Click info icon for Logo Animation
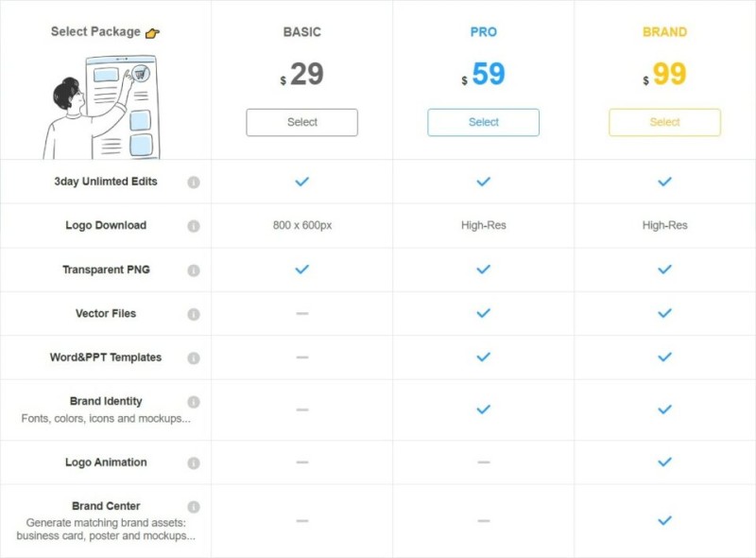Screen dimensions: 756x558 click(x=194, y=462)
